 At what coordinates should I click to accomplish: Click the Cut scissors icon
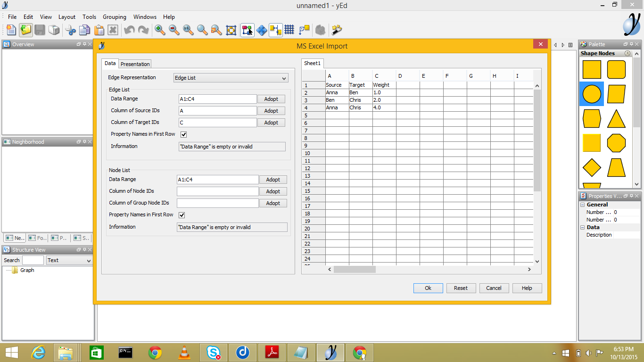[x=71, y=30]
